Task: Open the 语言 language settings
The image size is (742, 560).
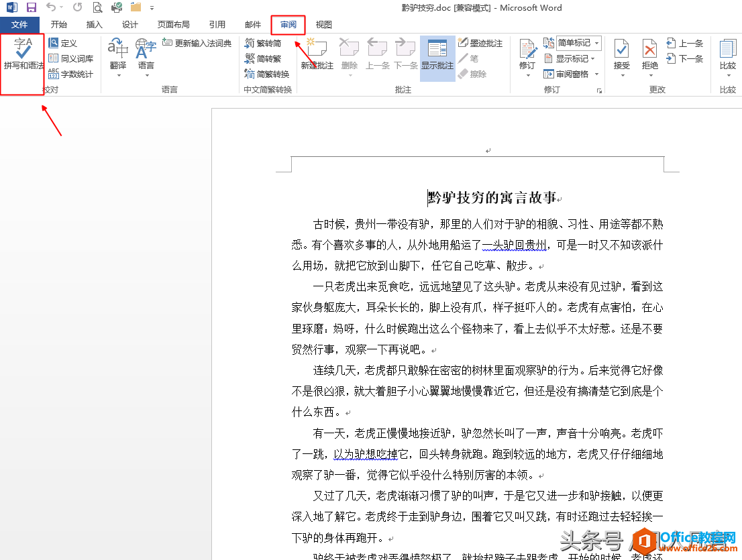Action: pos(146,54)
